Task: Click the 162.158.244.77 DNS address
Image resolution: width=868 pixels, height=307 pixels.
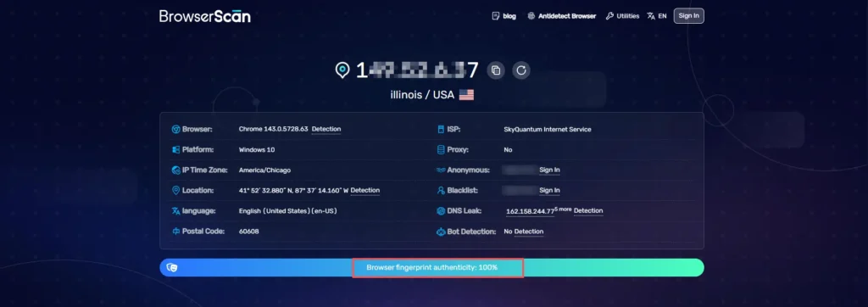Action: coord(531,211)
